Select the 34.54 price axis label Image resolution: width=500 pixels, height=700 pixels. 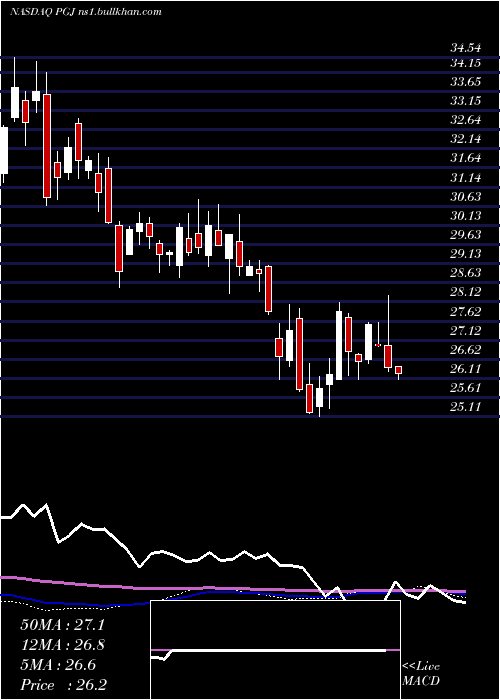point(466,47)
